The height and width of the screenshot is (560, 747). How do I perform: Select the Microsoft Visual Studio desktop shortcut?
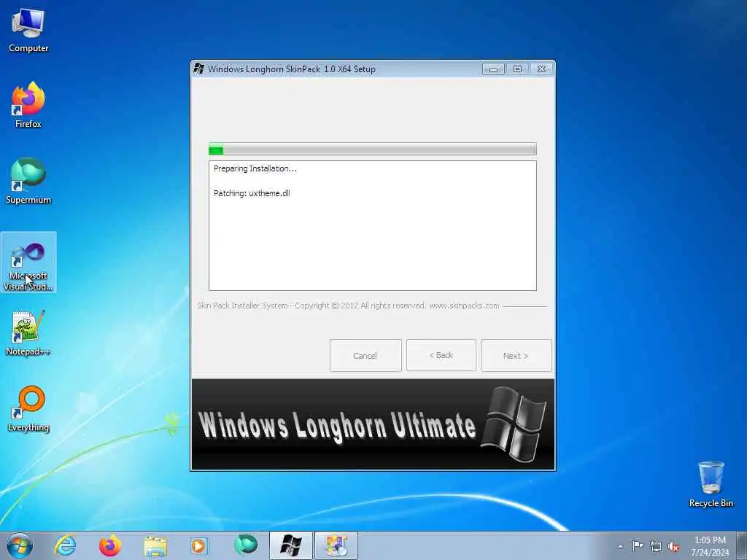(x=28, y=262)
